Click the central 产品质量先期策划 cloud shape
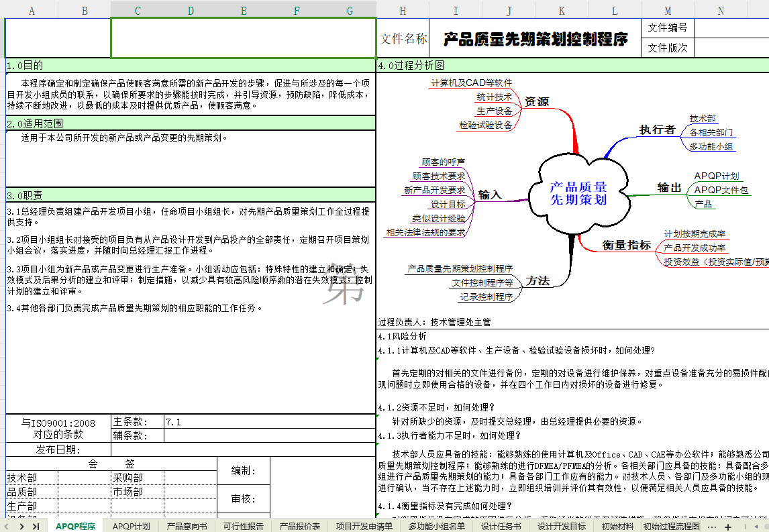 point(578,193)
